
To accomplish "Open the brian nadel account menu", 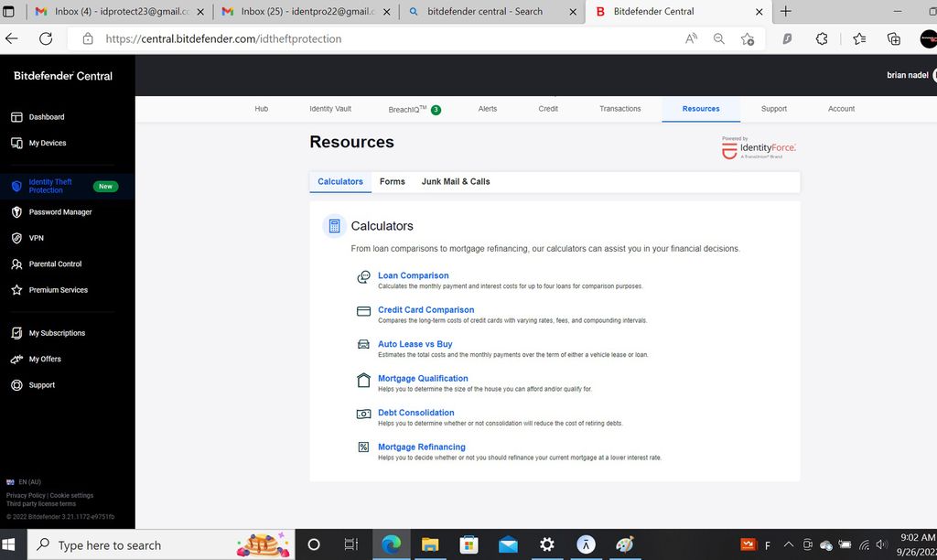I will [909, 75].
